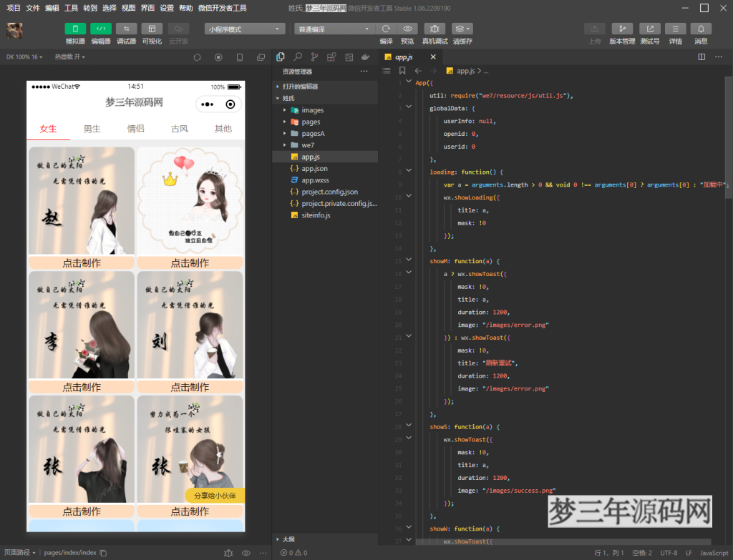Image resolution: width=733 pixels, height=560 pixels.
Task: Click the 赵 avatar thumbnail image
Action: click(x=82, y=201)
